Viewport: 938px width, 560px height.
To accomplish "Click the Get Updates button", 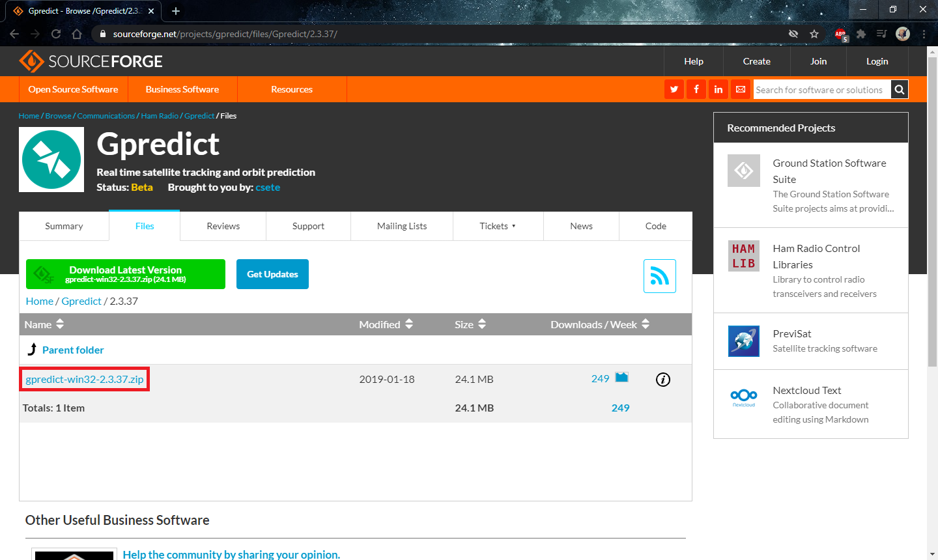I will point(272,274).
